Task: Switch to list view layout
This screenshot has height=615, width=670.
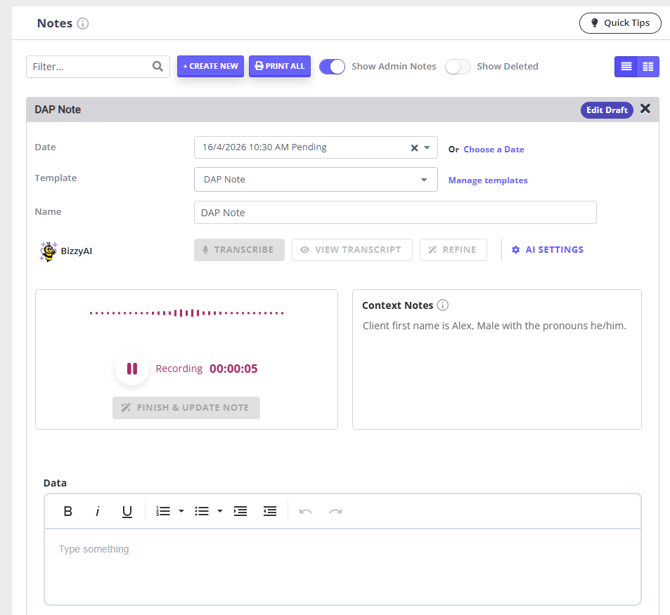Action: coord(626,67)
